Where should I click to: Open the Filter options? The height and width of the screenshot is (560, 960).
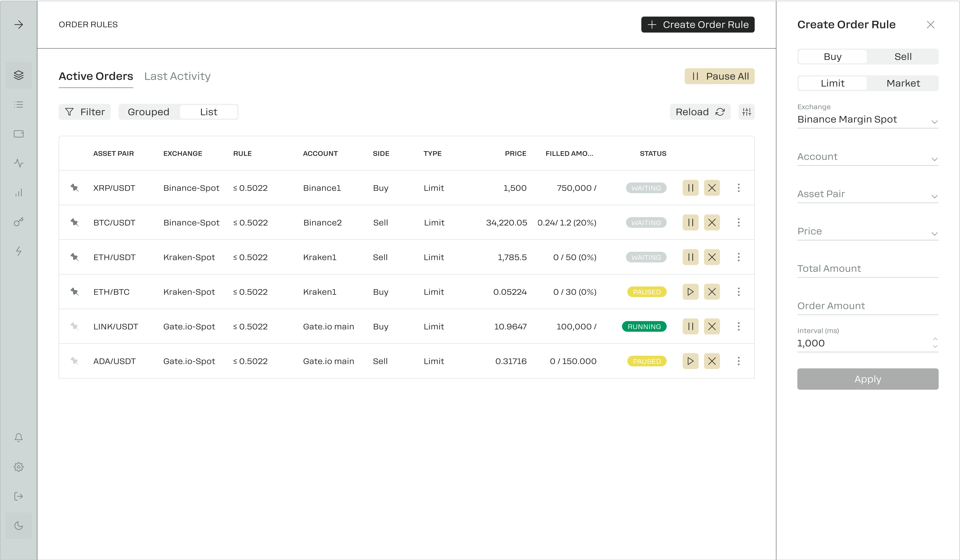click(x=85, y=112)
